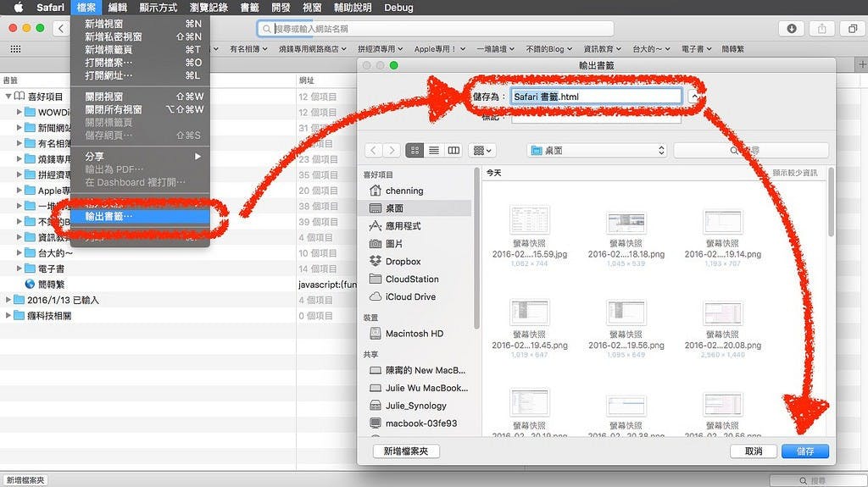The width and height of the screenshot is (868, 487).
Task: Expand the 2016/1/13 已輸入 folder
Action: (8, 299)
